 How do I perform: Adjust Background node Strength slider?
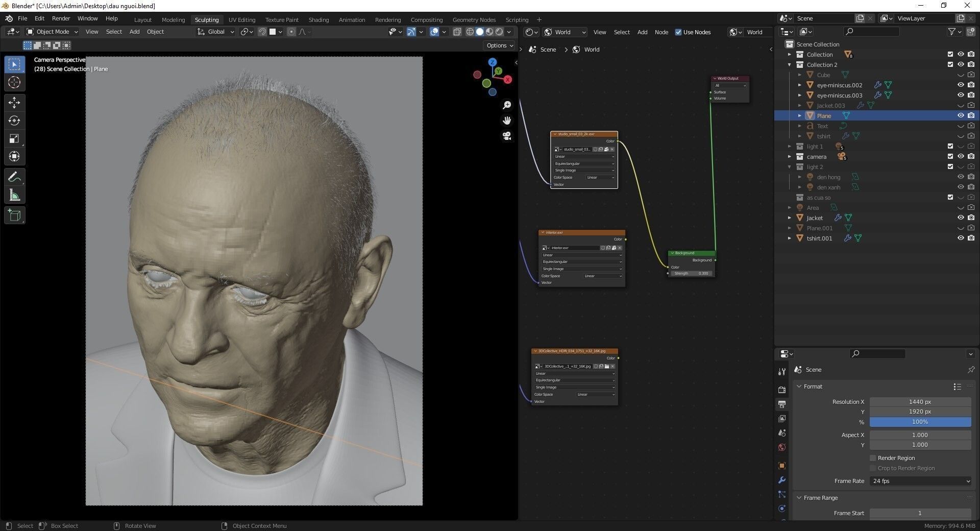tap(691, 273)
